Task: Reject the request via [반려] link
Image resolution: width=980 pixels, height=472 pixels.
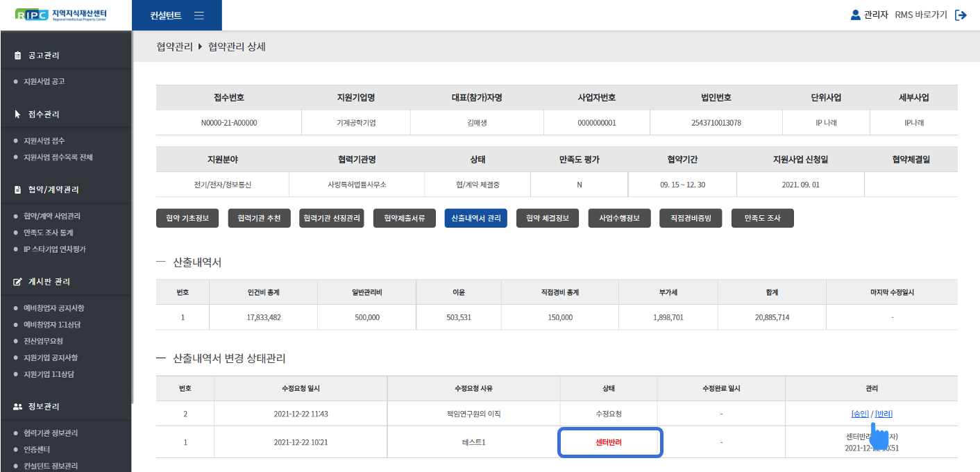Action: pyautogui.click(x=884, y=414)
